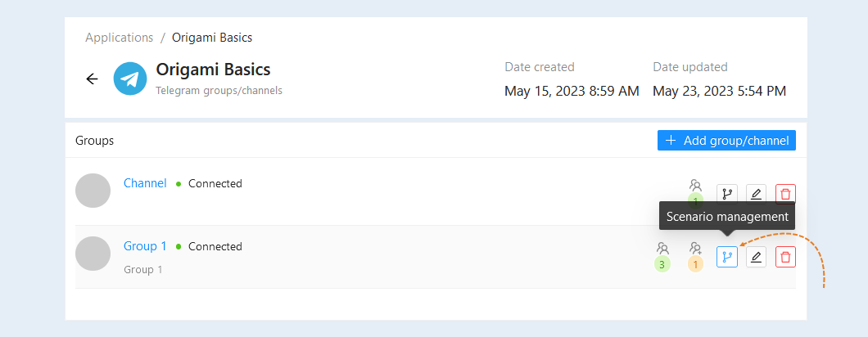Go to Applications in the breadcrumb

pyautogui.click(x=119, y=38)
